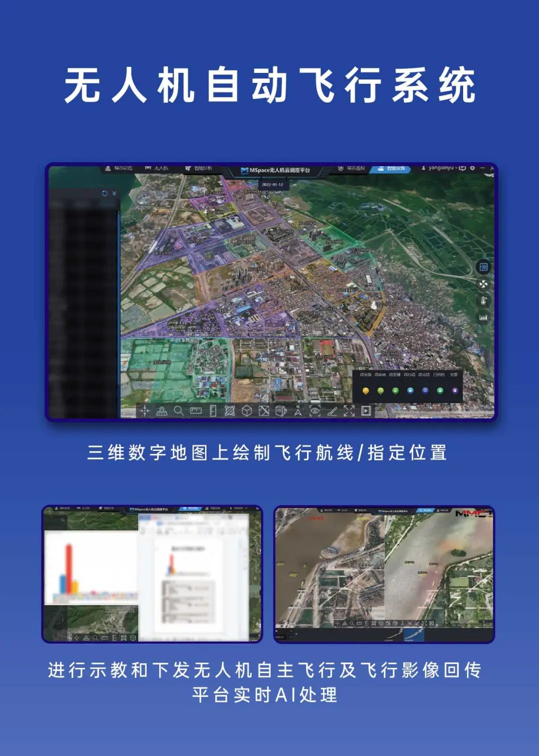Open the 2022-01-12 date selector
The image size is (539, 756).
(x=272, y=184)
